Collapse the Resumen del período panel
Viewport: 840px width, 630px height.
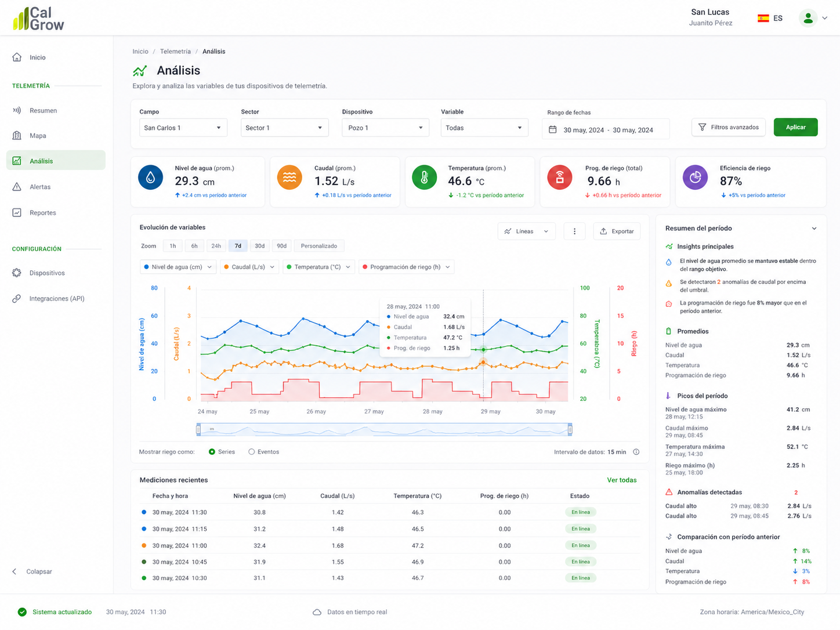tap(814, 229)
